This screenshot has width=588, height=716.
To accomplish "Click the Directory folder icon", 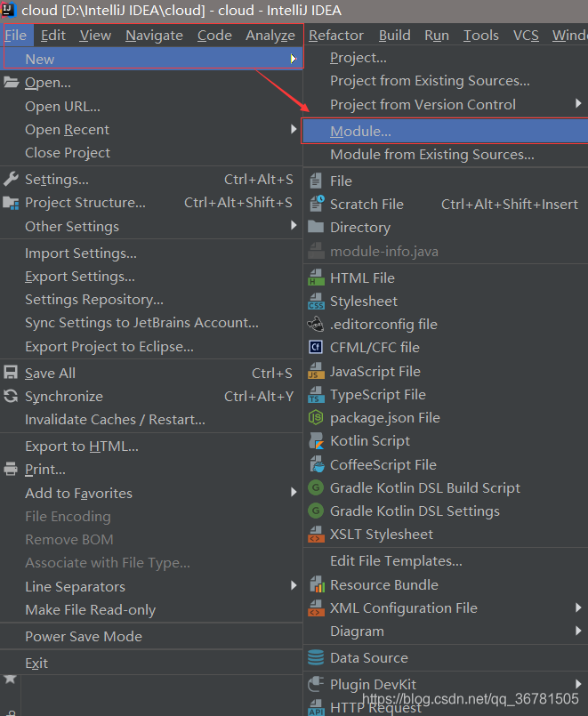I will coord(316,227).
